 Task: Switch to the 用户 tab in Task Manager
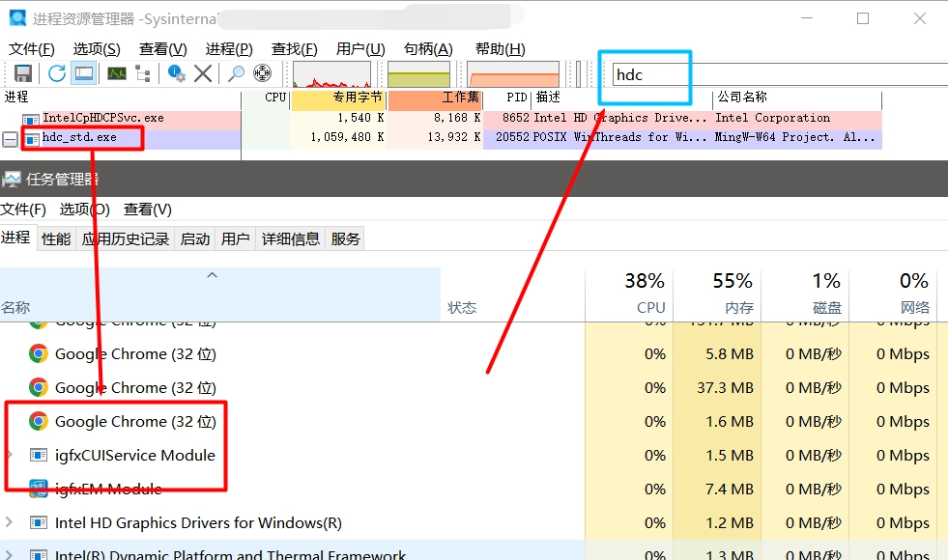pos(235,239)
